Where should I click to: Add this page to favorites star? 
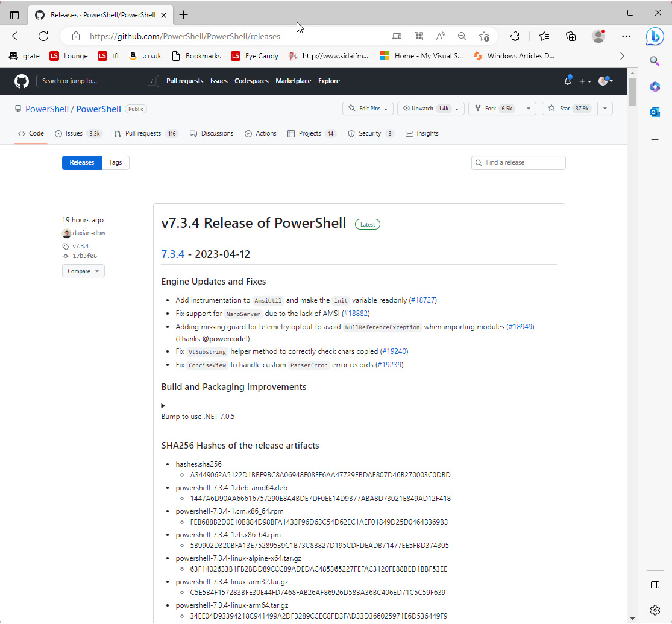[x=485, y=36]
